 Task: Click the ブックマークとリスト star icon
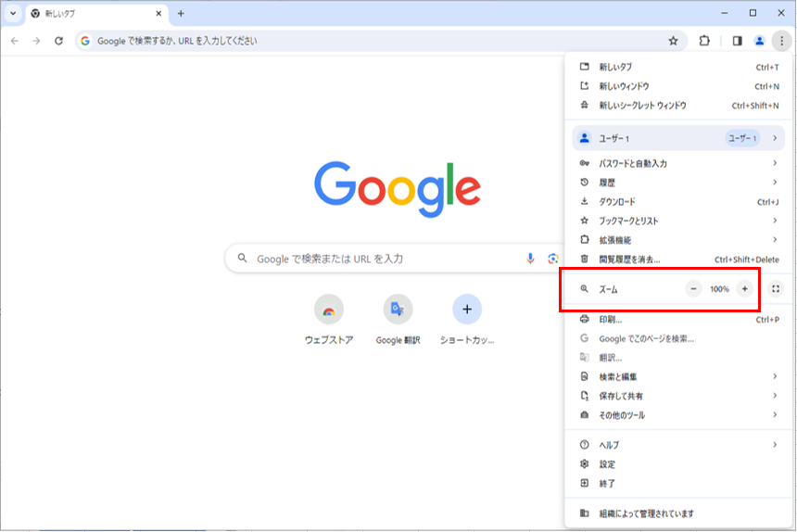(x=585, y=221)
